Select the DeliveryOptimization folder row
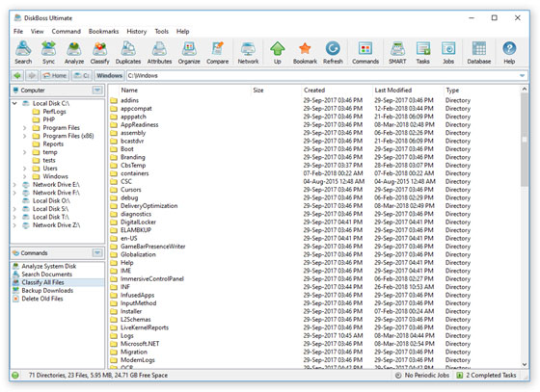Image resolution: width=540 pixels, height=392 pixels. point(149,206)
